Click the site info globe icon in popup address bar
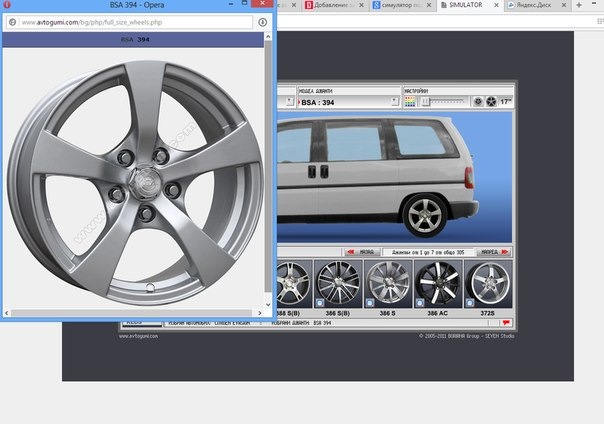 12,22
